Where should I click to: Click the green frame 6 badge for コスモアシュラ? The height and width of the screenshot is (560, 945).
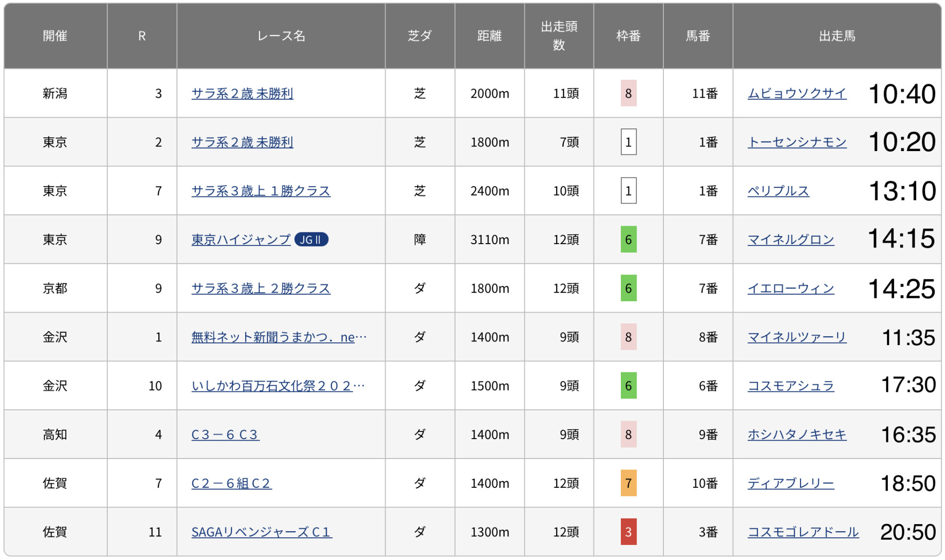point(628,386)
